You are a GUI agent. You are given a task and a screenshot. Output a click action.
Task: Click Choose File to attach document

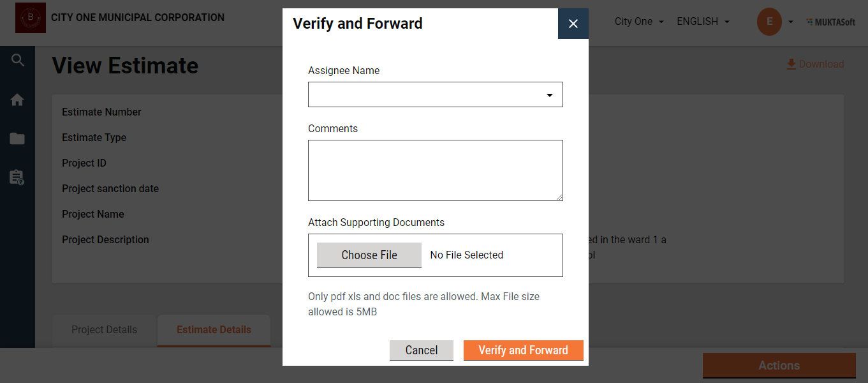[369, 255]
